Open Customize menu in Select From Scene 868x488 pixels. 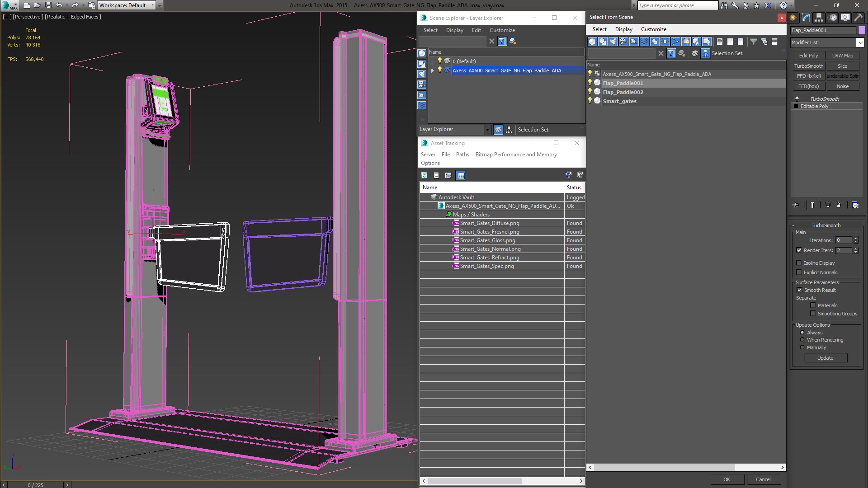pyautogui.click(x=653, y=29)
